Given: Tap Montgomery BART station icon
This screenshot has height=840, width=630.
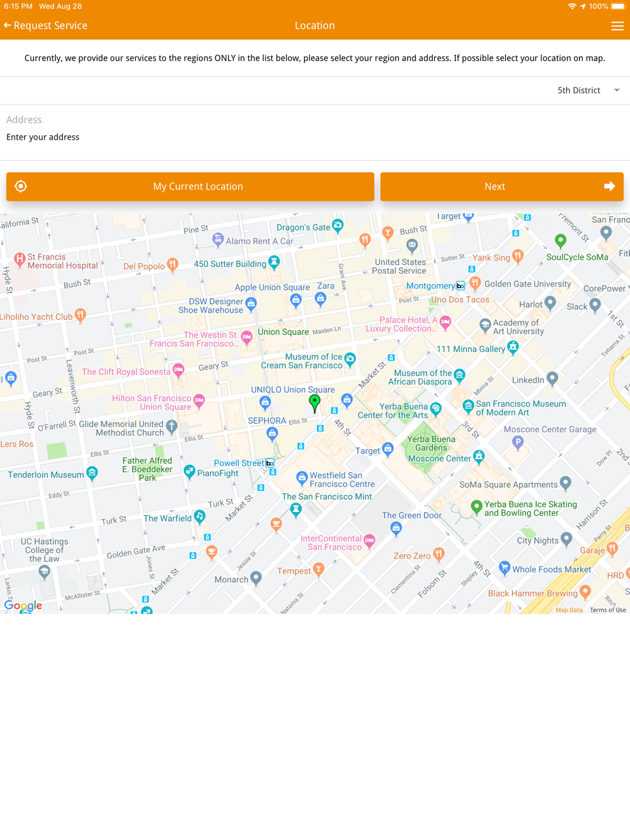Looking at the screenshot, I should click(x=461, y=286).
